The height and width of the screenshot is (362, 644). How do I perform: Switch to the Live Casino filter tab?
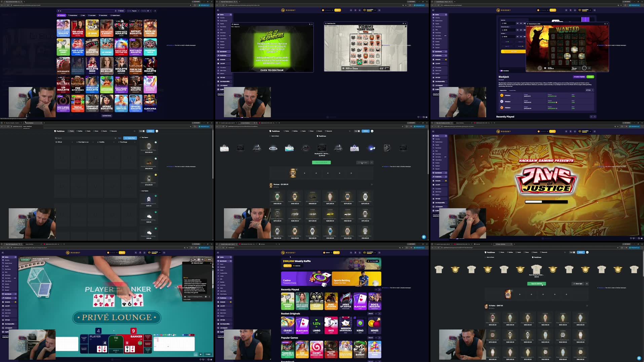pos(92,15)
